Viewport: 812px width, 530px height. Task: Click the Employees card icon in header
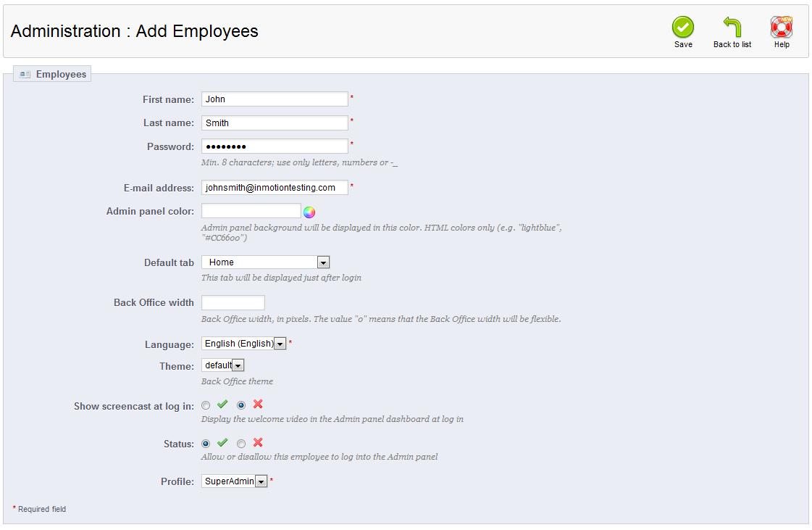(25, 74)
